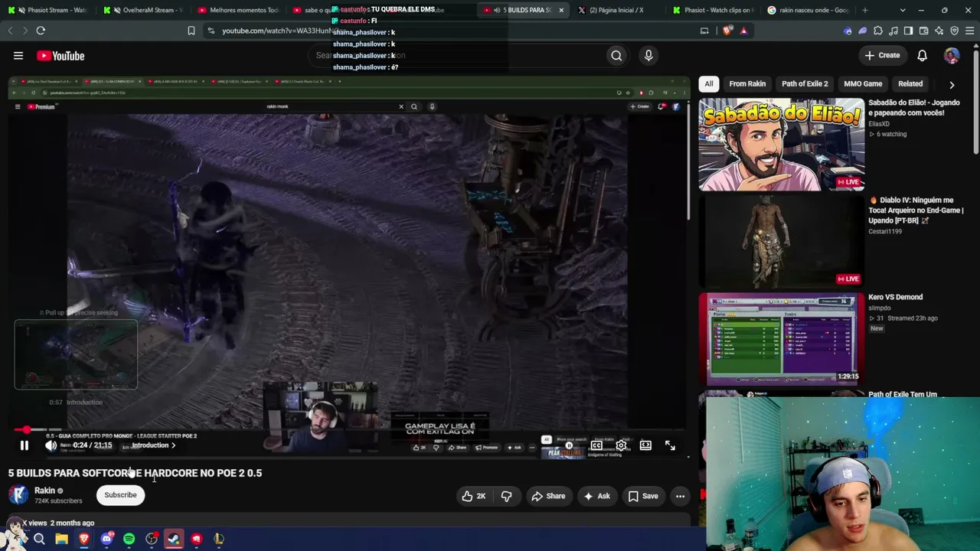Toggle closed captions on the player

click(x=596, y=445)
